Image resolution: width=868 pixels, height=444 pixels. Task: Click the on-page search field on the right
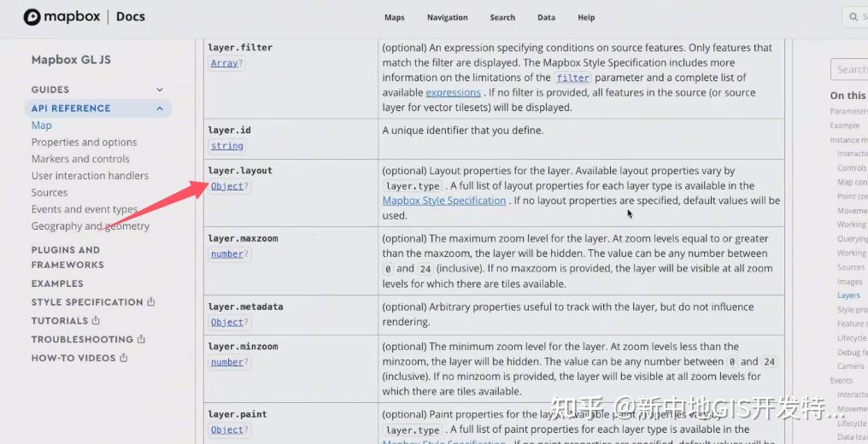tap(850, 69)
